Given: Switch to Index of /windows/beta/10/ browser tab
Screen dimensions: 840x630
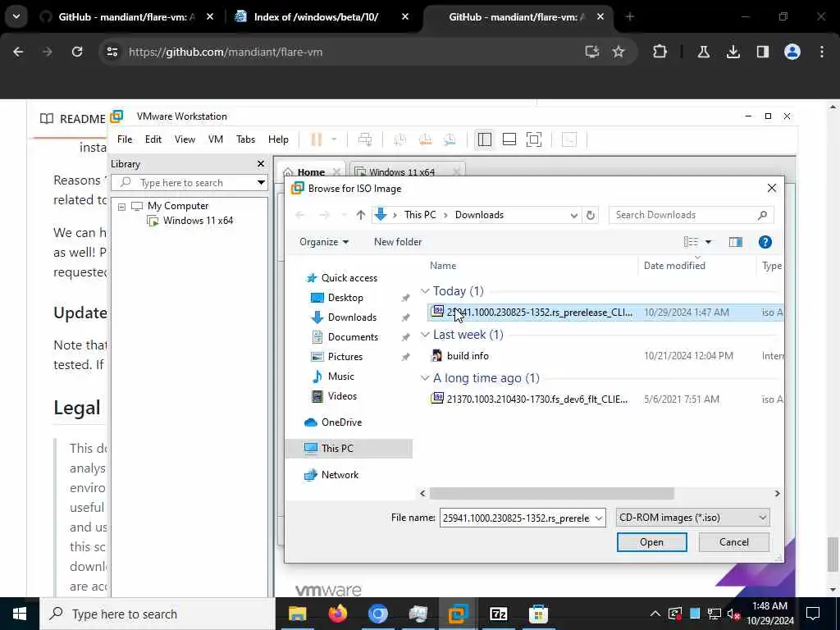Looking at the screenshot, I should click(316, 17).
